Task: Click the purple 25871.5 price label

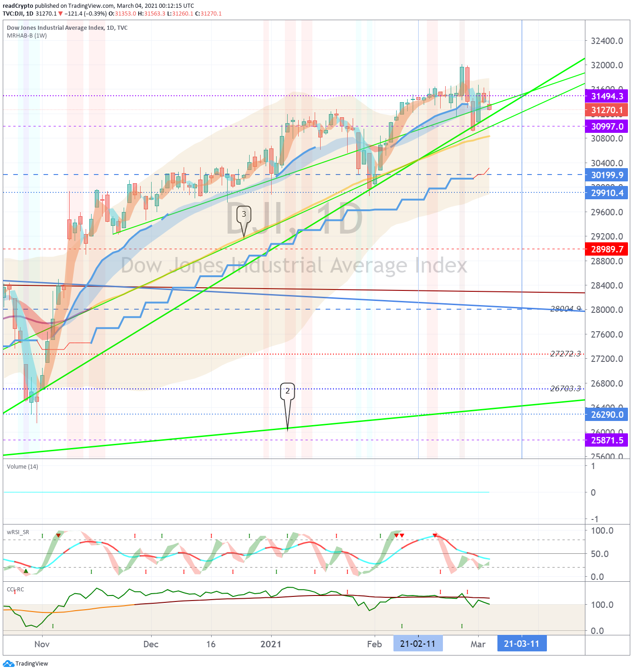Action: [606, 440]
